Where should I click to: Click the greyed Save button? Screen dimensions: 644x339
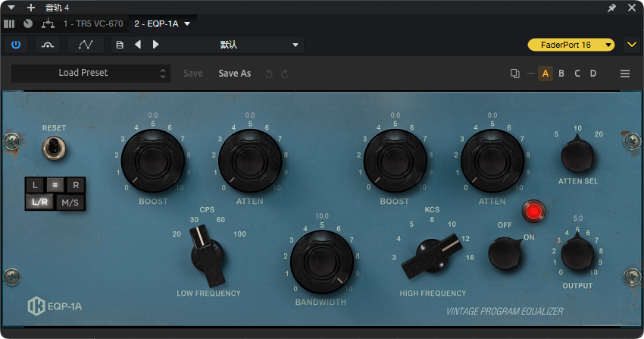(192, 74)
